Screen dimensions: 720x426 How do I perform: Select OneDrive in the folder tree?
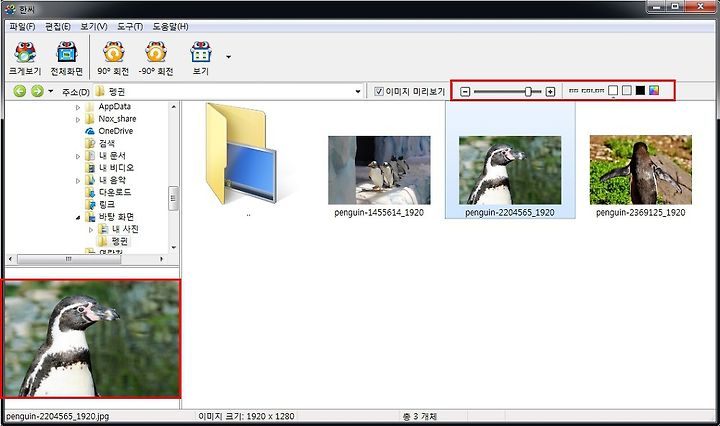[x=115, y=131]
